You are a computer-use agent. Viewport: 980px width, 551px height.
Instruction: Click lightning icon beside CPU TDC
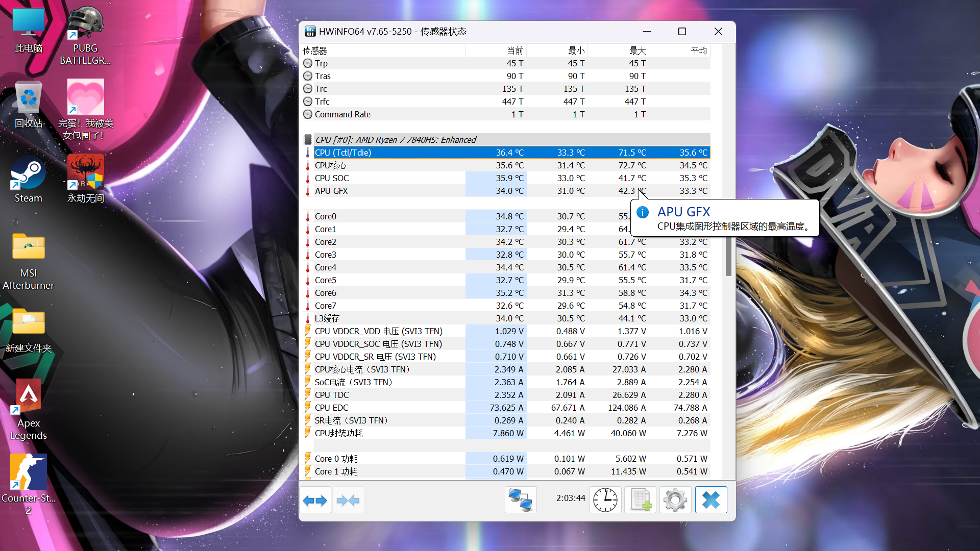click(308, 394)
